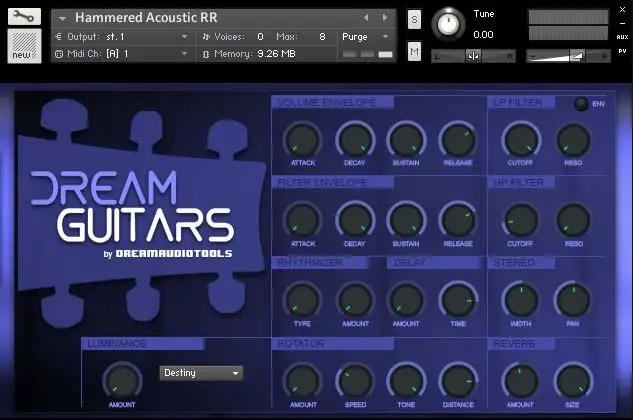Toggle the AUX sends view

tap(622, 37)
